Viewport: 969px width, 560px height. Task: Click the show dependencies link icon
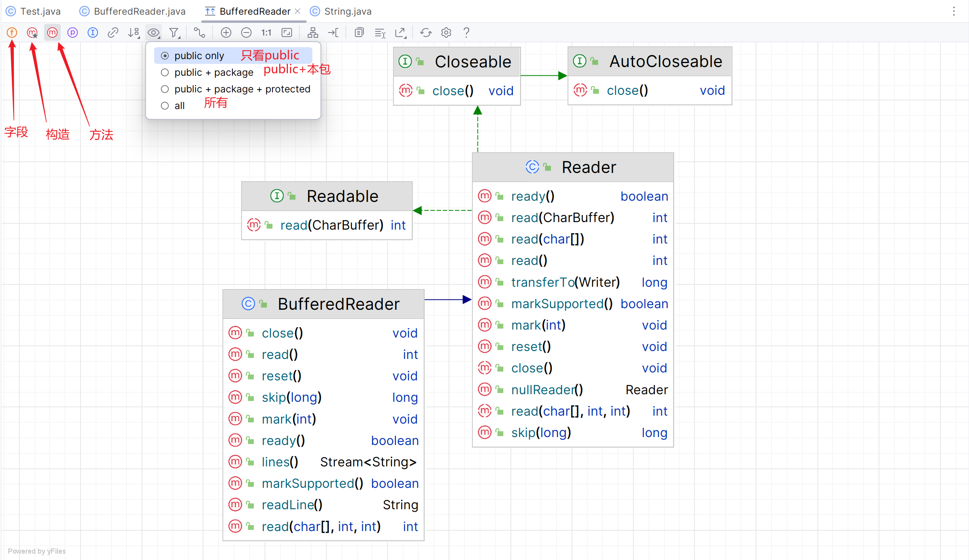[113, 33]
